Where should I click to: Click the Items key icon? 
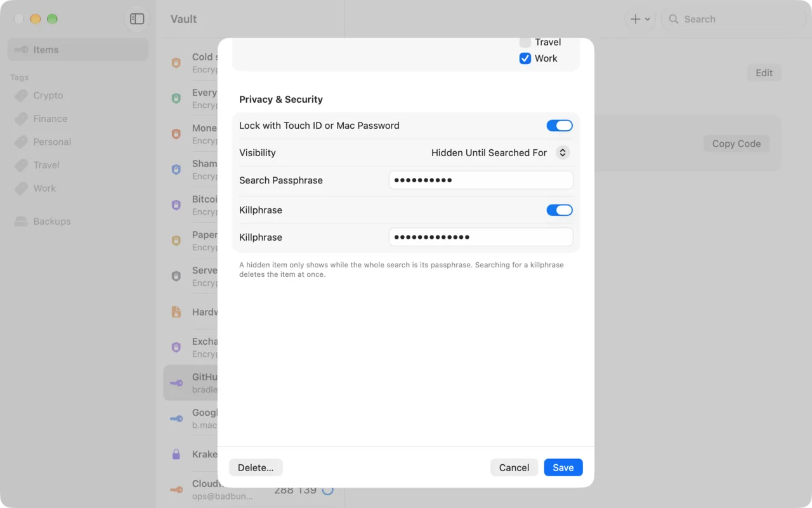pos(22,50)
